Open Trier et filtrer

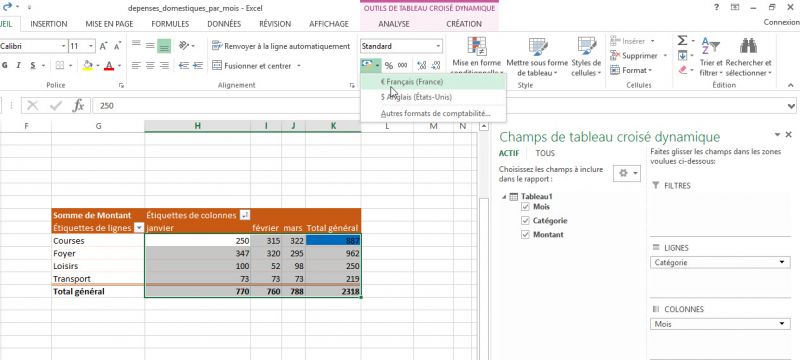click(711, 57)
